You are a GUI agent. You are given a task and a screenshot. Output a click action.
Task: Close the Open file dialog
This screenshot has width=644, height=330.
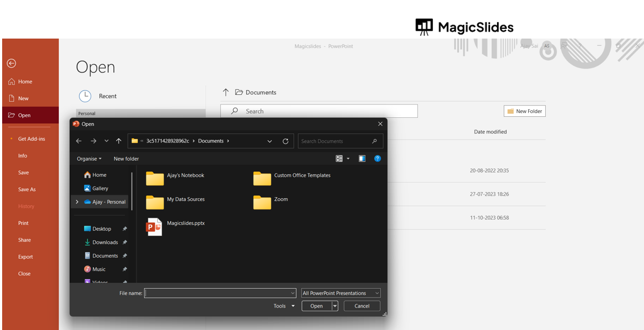click(380, 124)
